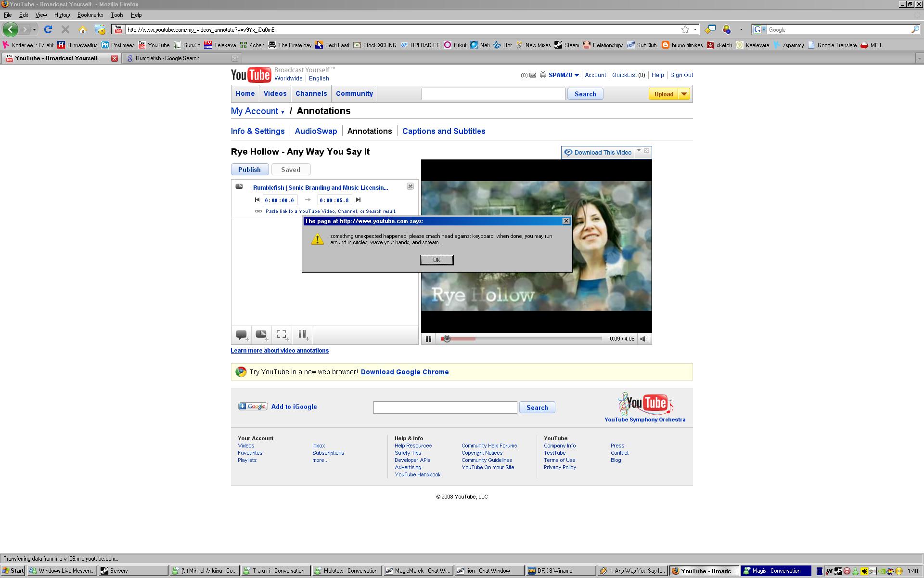Open the inbox mail icon

533,75
